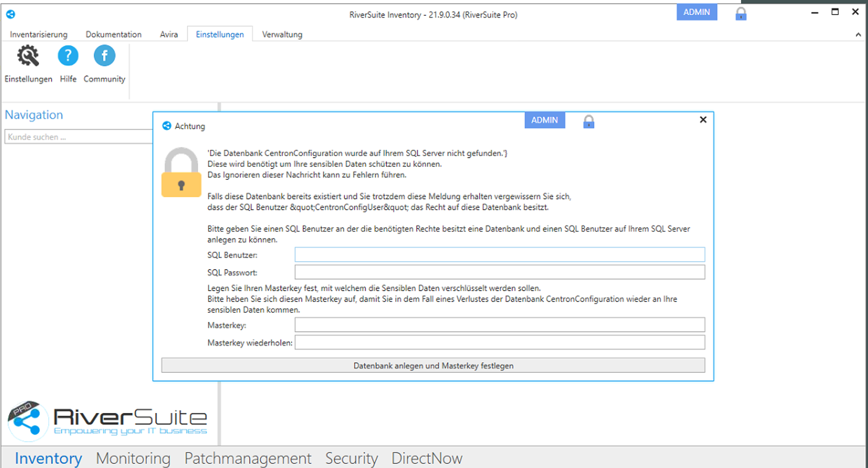Click the ADMIN button in Achtung dialog
Viewport: 868px width, 468px height.
pyautogui.click(x=545, y=120)
